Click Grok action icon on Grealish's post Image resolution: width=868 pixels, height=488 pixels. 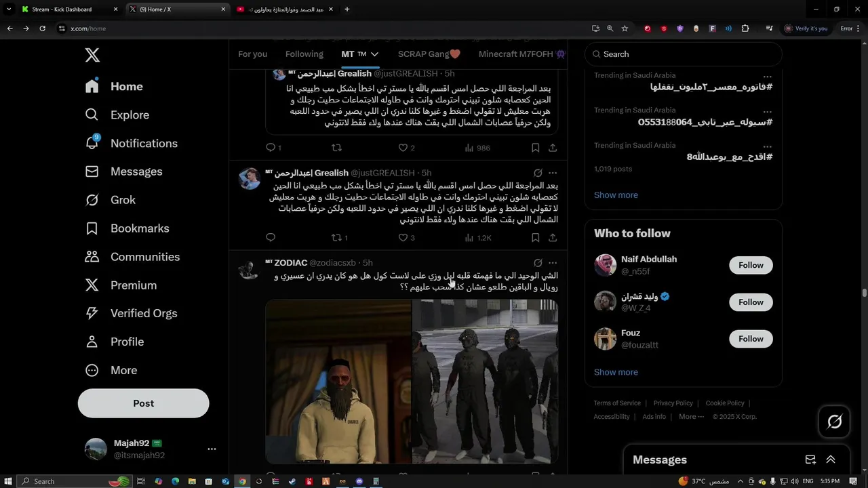click(538, 173)
